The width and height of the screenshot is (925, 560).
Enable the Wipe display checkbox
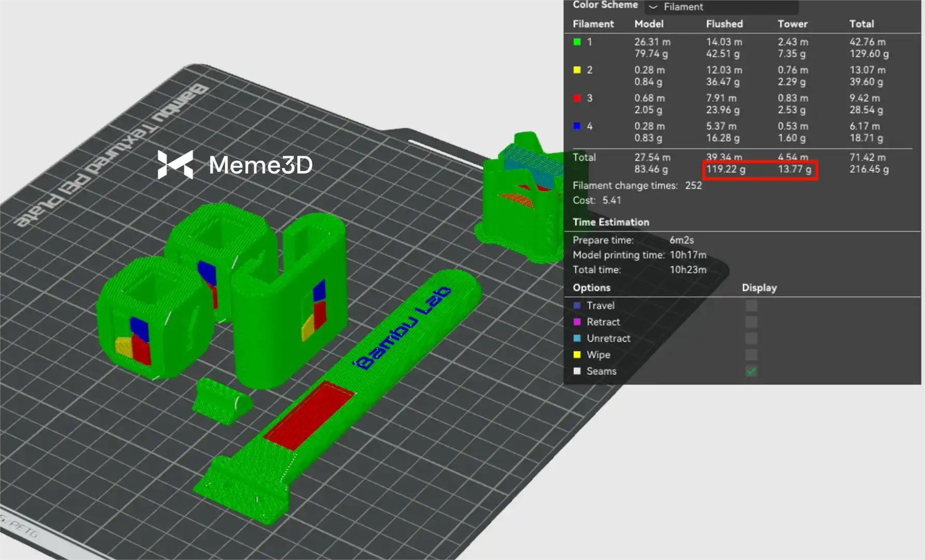tap(751, 355)
